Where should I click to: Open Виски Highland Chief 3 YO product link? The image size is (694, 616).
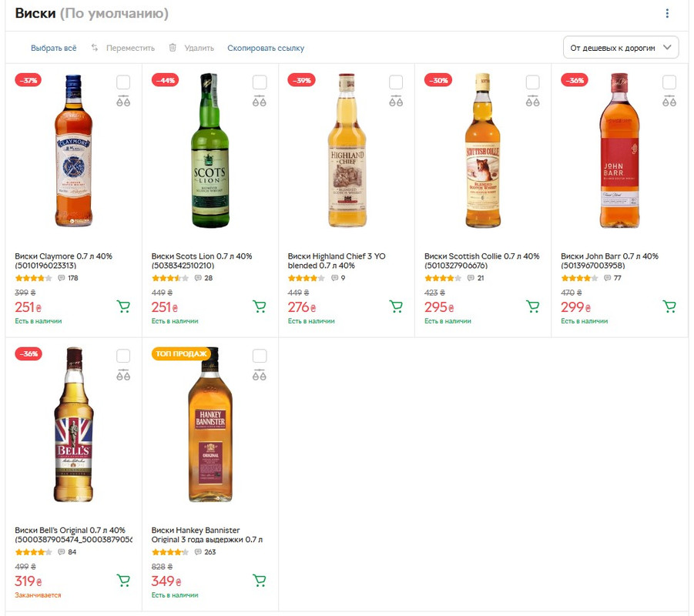tap(337, 261)
